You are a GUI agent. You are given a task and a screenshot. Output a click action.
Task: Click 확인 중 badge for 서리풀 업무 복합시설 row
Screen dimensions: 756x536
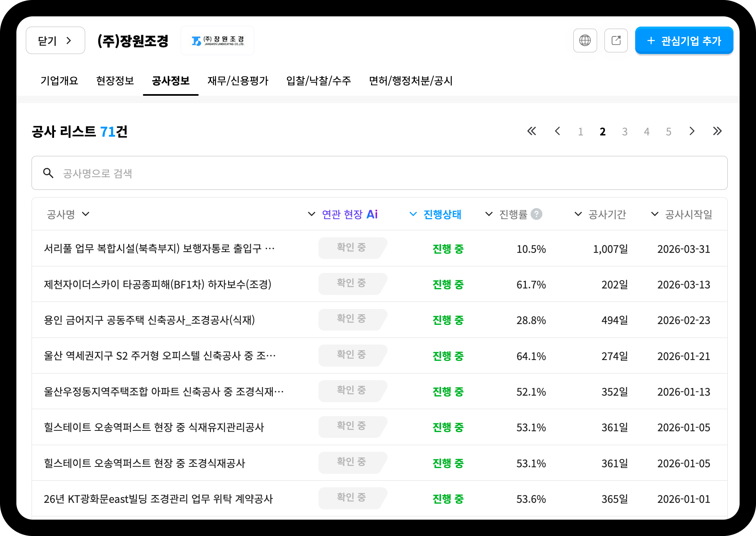pyautogui.click(x=353, y=248)
